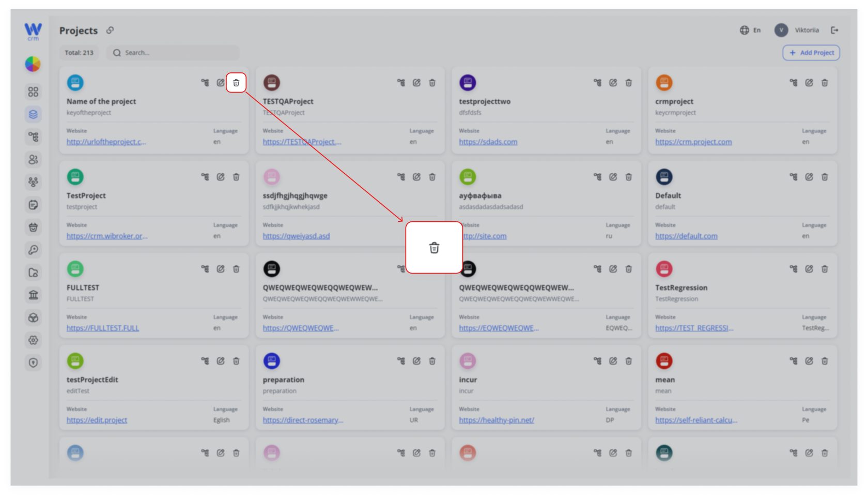Open hierarchy icon on crmproject card
The height and width of the screenshot is (498, 868).
coord(794,83)
